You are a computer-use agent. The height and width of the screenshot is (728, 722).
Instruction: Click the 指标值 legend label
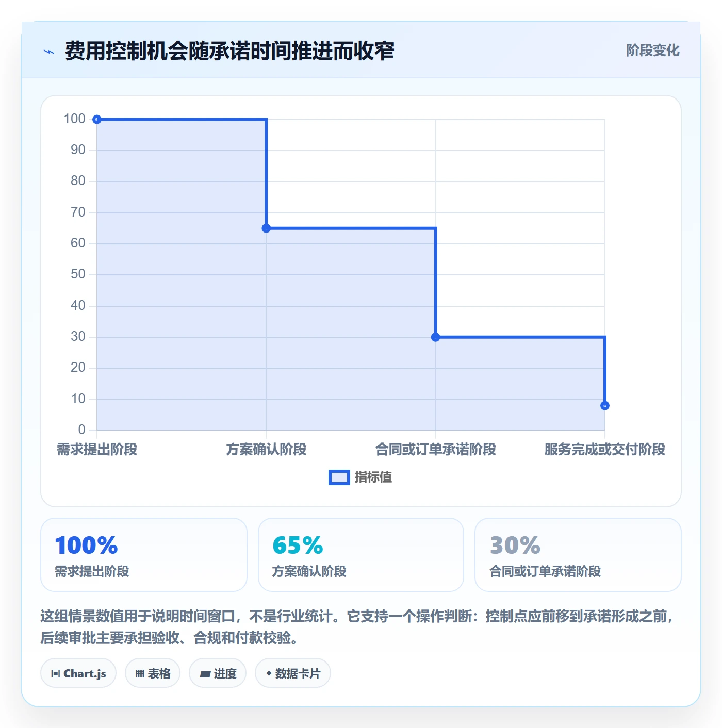tap(373, 477)
